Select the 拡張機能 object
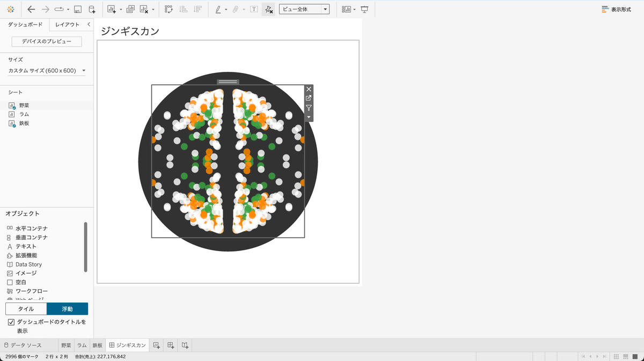Viewport: 644px width, 361px height. [21, 255]
